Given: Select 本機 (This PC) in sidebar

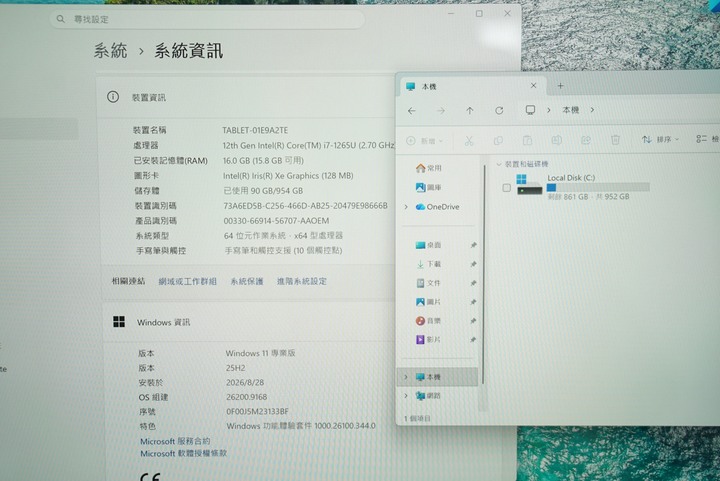Looking at the screenshot, I should coord(438,377).
